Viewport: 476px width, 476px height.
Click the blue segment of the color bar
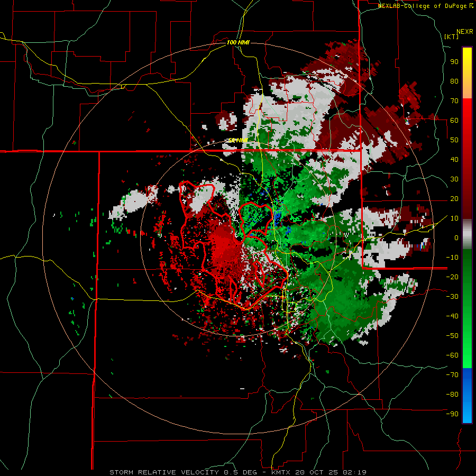coord(467,396)
